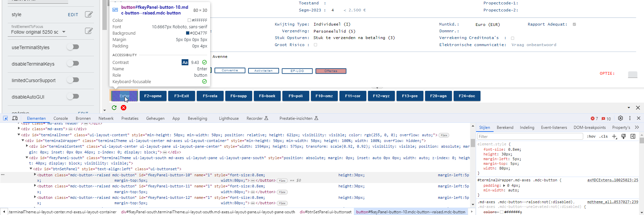Open the firstElementToFocus dropdown
Screen dimensions: 644x215
pos(64,32)
